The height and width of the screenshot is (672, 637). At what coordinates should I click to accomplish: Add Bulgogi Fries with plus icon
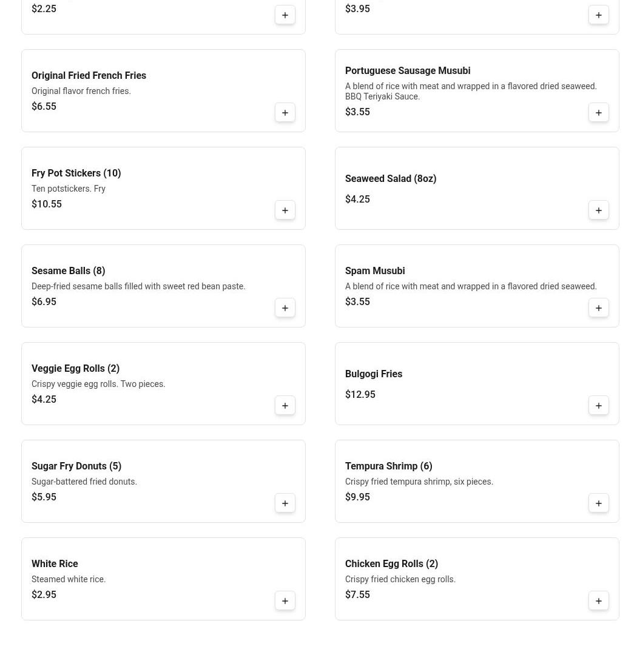[599, 406]
